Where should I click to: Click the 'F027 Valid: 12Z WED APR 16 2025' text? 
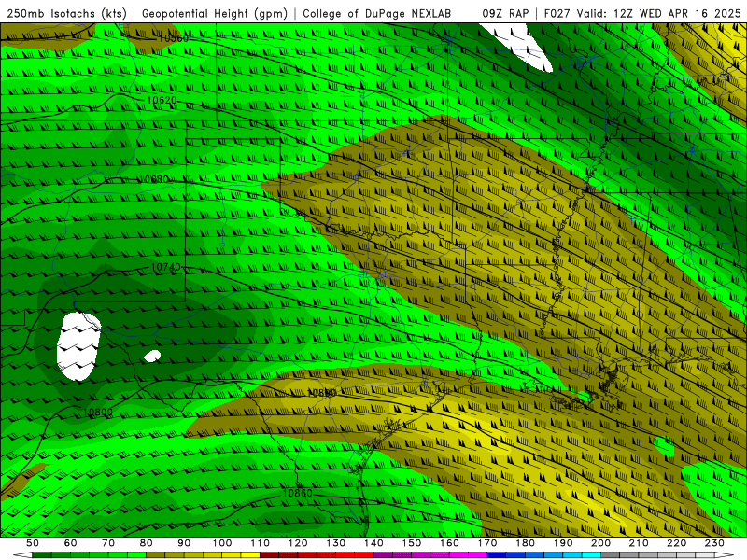coord(642,13)
